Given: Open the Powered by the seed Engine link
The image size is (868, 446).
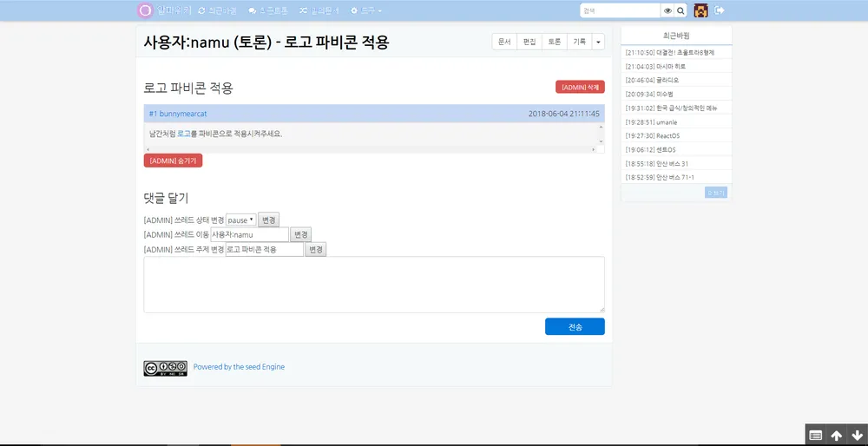Looking at the screenshot, I should (239, 366).
